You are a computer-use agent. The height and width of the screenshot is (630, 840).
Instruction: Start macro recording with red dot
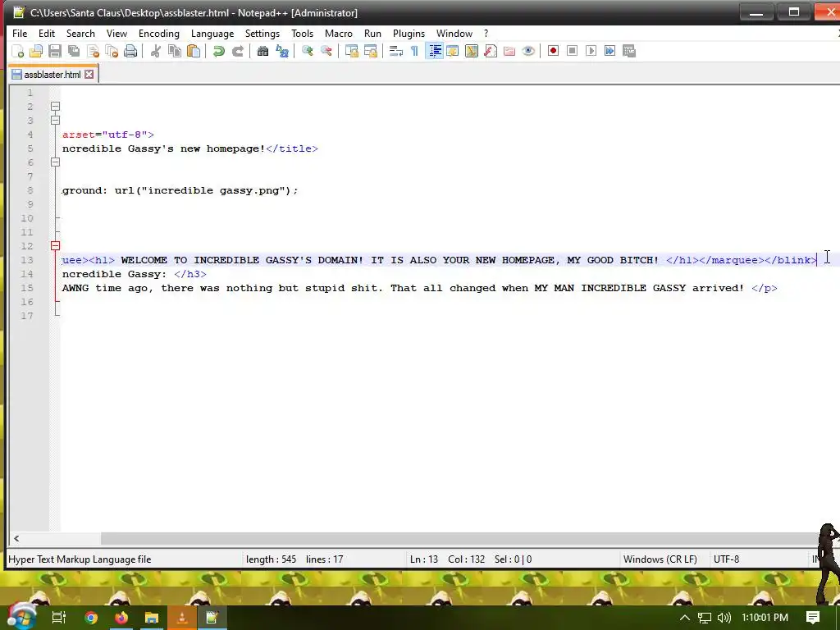(x=554, y=51)
